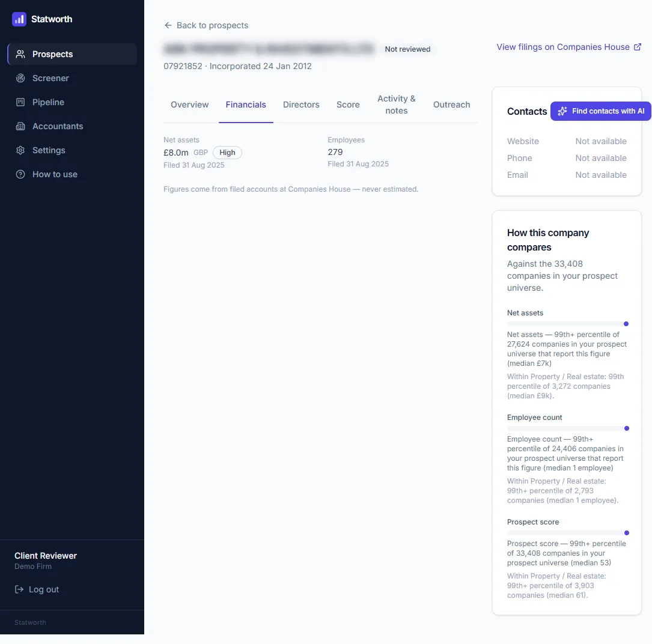652x644 pixels.
Task: Click the 'Prospect score — 99th+ percentile' description
Action: point(566,553)
